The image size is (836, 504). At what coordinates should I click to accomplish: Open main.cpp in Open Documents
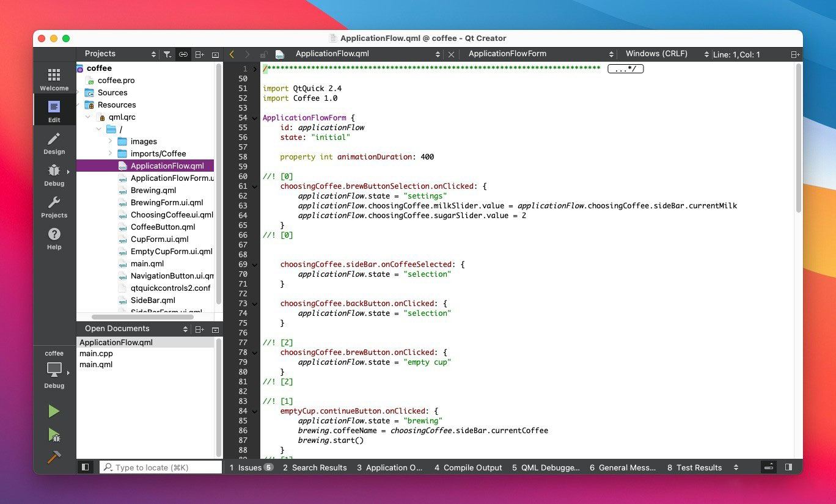96,354
